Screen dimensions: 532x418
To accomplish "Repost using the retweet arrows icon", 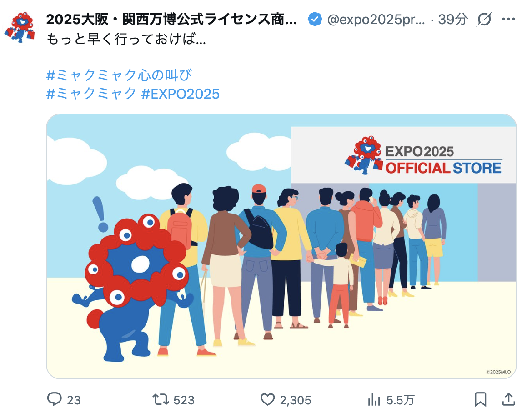I will point(161,399).
